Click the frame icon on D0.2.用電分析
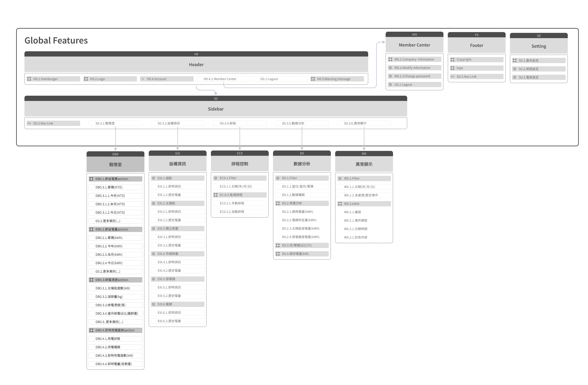This screenshot has width=588, height=385. tap(278, 203)
